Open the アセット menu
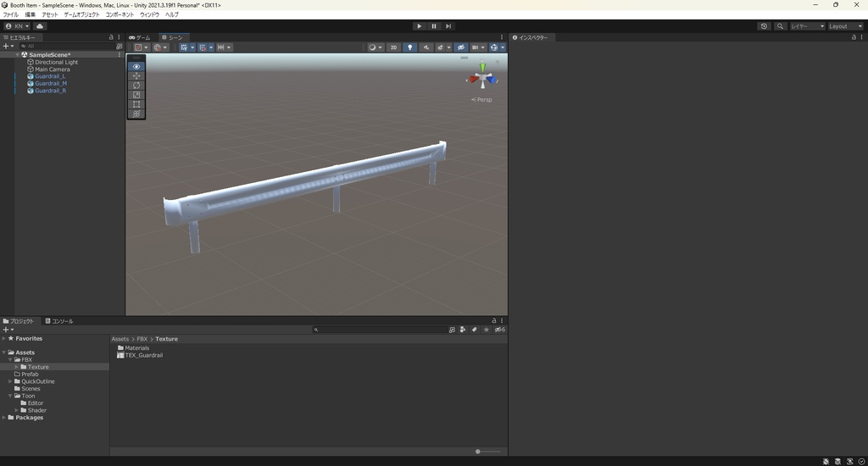 50,14
